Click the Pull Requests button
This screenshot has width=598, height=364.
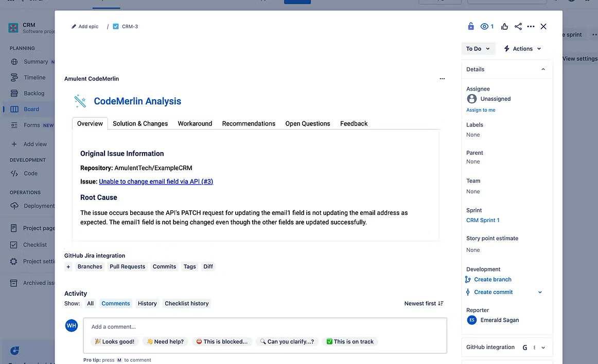point(128,267)
